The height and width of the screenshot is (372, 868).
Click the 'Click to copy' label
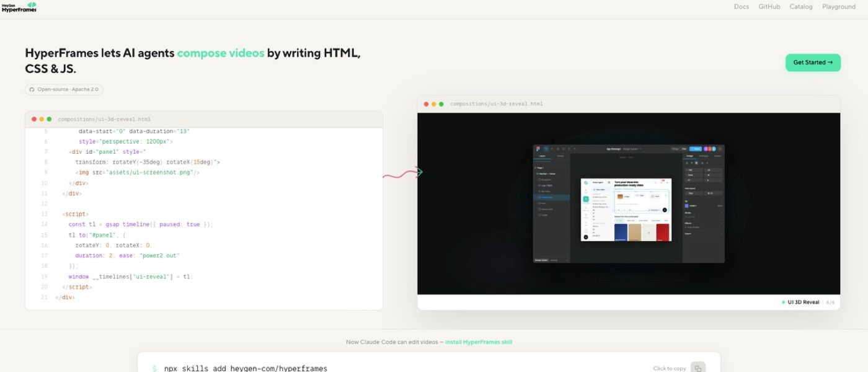670,368
